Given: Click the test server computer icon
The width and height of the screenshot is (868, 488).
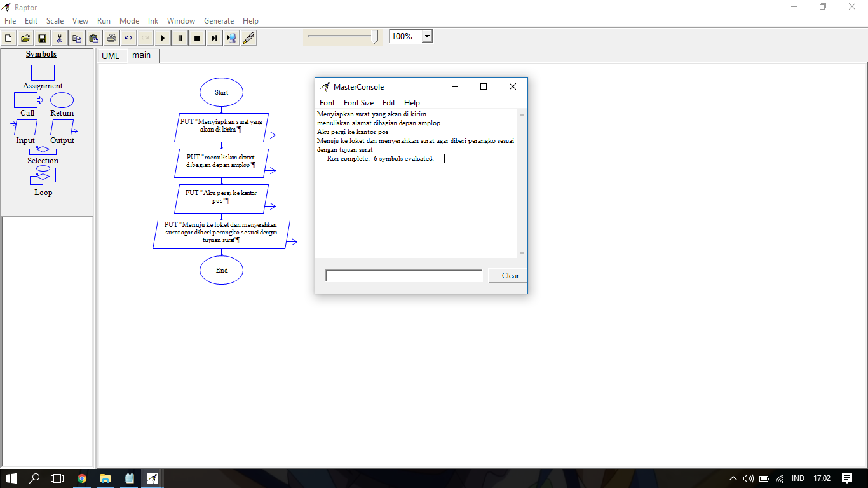Looking at the screenshot, I should pos(231,38).
